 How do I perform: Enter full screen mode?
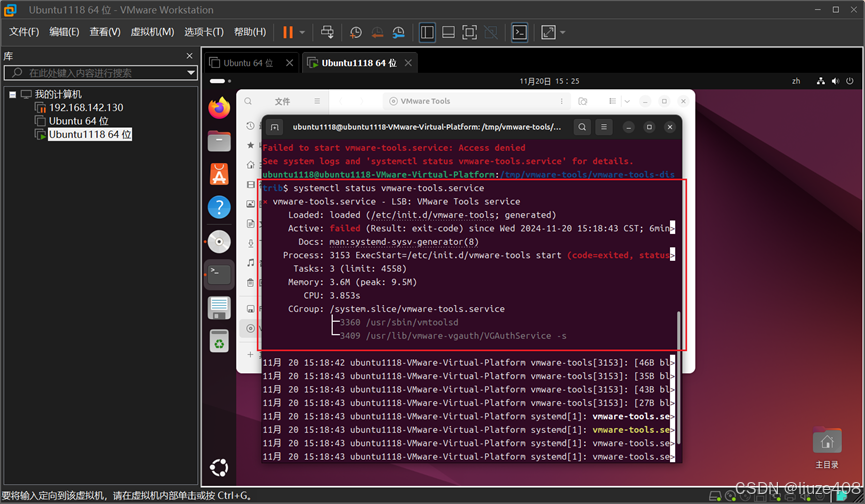[x=469, y=32]
